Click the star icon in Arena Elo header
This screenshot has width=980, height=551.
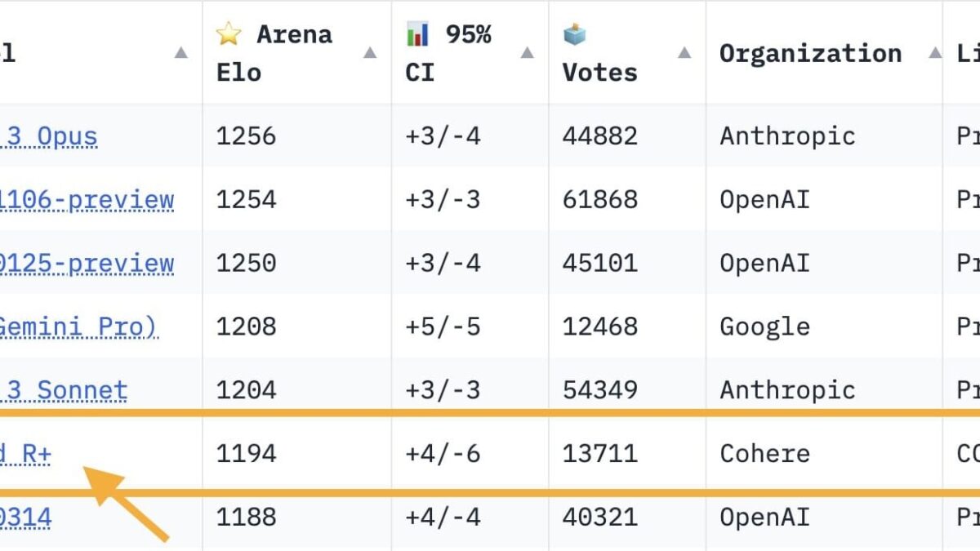click(x=229, y=34)
